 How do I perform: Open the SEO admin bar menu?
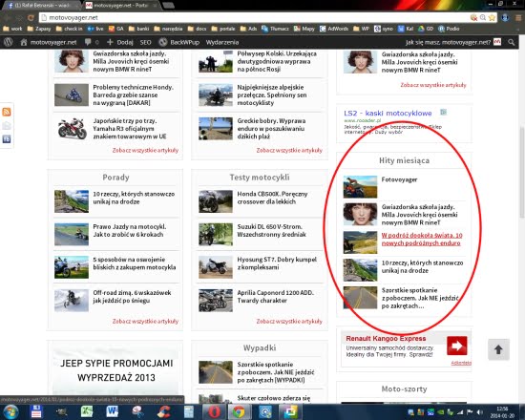click(x=145, y=42)
